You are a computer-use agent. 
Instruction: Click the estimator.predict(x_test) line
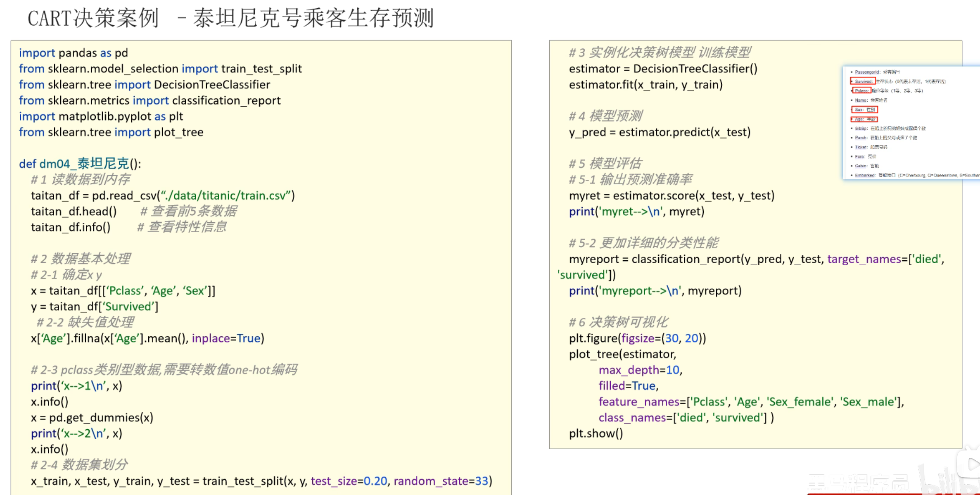[660, 132]
